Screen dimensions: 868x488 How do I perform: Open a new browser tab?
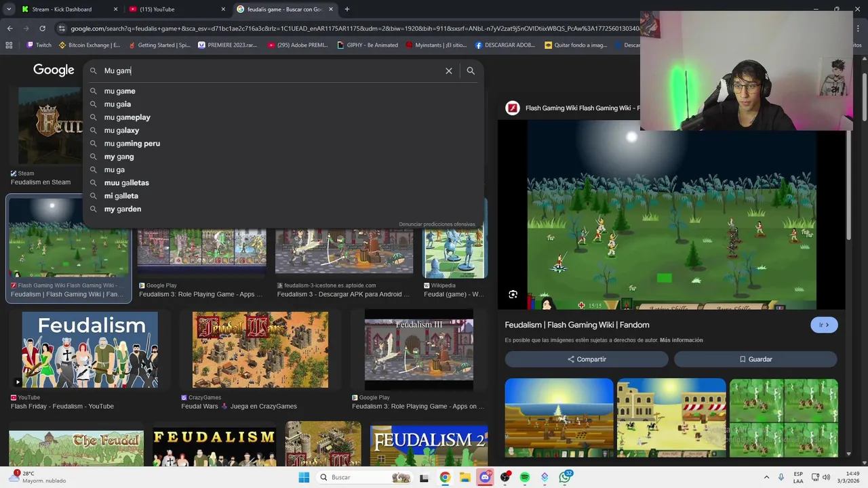click(x=347, y=9)
